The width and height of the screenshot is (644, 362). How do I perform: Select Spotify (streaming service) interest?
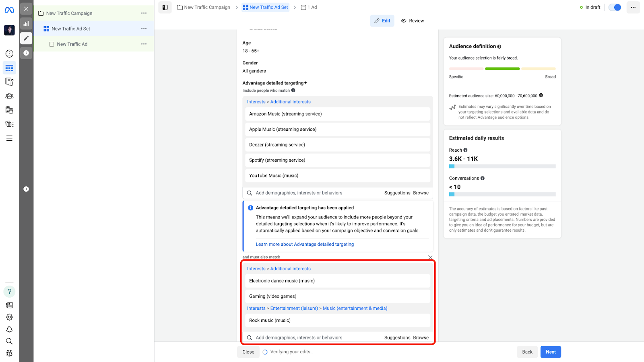(x=338, y=160)
